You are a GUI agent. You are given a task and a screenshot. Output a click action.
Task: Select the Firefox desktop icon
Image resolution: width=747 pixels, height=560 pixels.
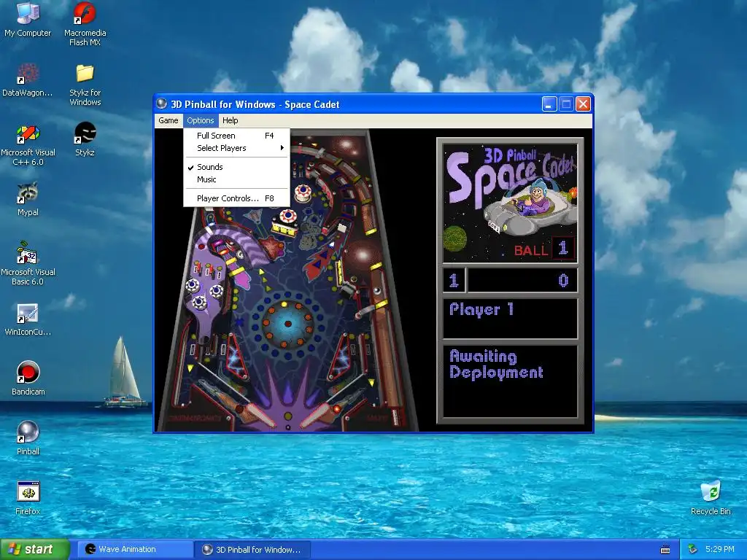click(28, 498)
